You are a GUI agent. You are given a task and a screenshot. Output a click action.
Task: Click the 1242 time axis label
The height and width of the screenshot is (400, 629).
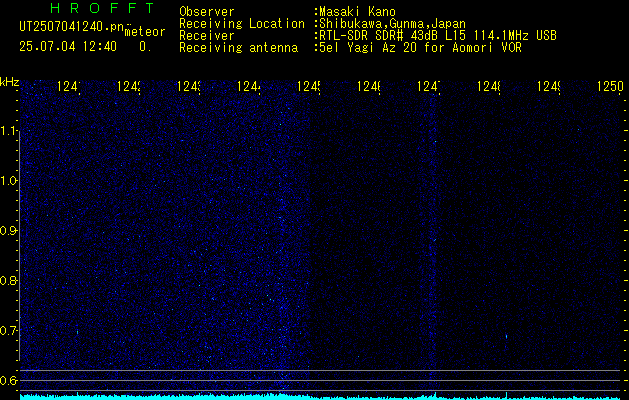pos(128,86)
